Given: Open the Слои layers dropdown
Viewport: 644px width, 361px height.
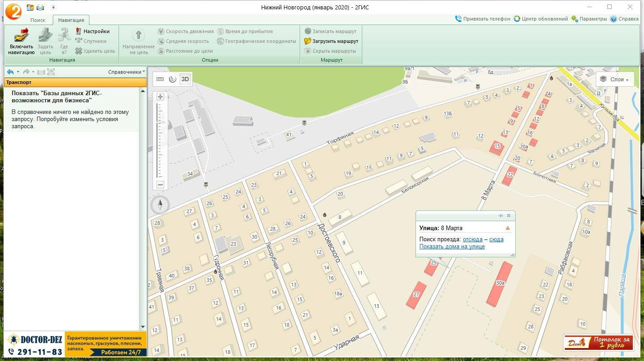Looking at the screenshot, I should (615, 79).
